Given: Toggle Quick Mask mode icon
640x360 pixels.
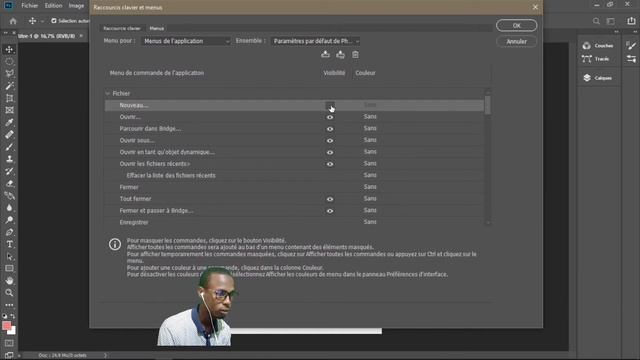Looking at the screenshot, I should [9, 343].
